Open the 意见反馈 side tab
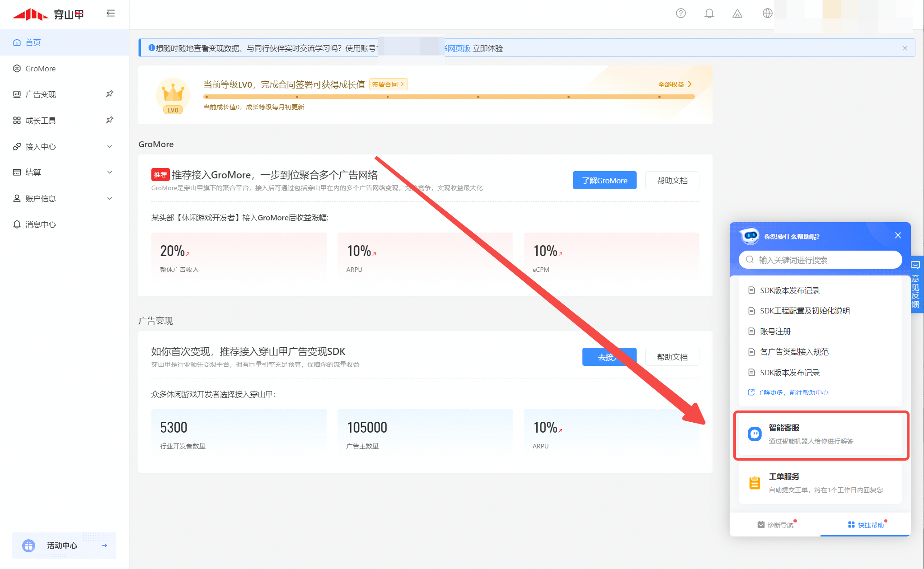 pos(916,284)
